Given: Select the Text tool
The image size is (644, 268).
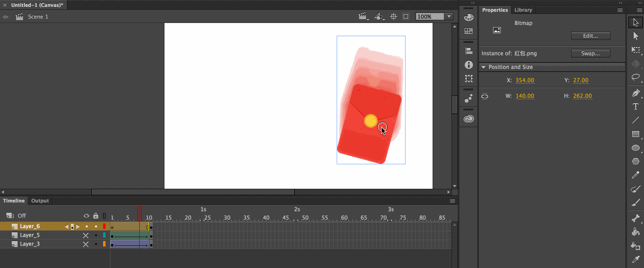Looking at the screenshot, I should (x=636, y=107).
